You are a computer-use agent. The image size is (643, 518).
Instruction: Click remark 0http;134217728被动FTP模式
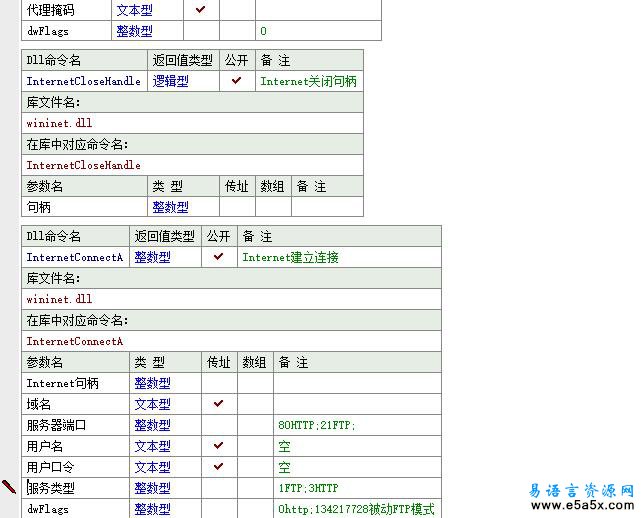point(356,509)
